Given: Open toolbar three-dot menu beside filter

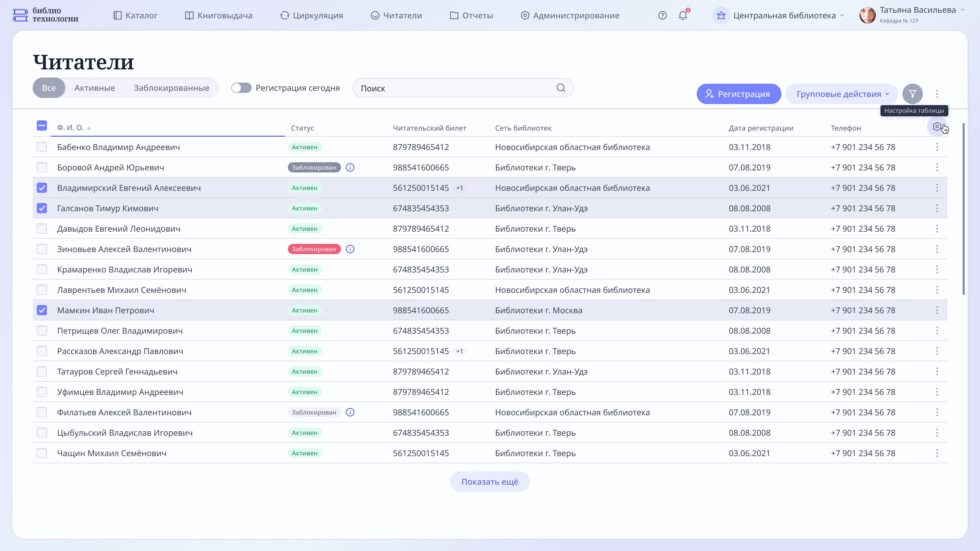Looking at the screenshot, I should tap(937, 94).
